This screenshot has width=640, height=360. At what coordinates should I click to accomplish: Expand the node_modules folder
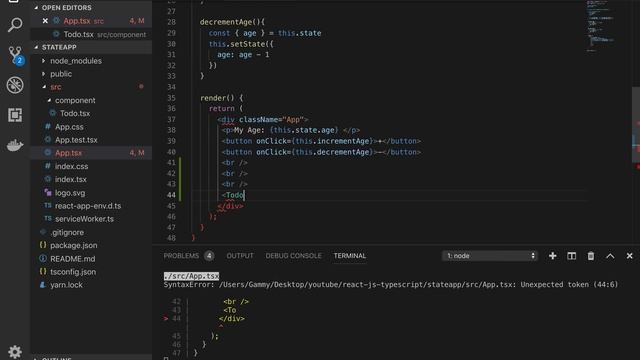click(76, 61)
